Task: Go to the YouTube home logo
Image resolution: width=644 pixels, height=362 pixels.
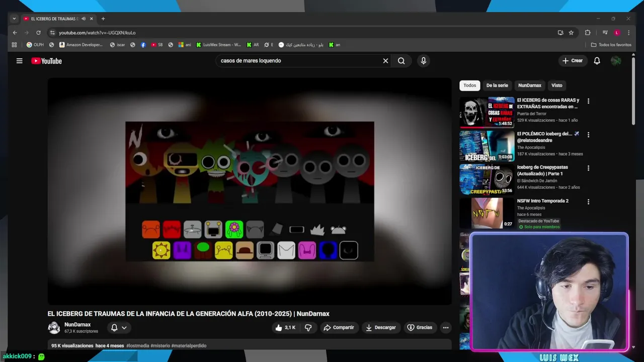Action: pyautogui.click(x=46, y=61)
